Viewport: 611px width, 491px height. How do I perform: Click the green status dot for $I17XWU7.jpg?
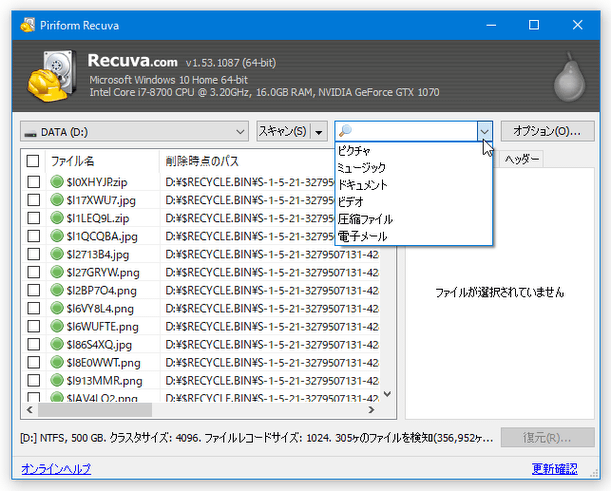pos(57,200)
